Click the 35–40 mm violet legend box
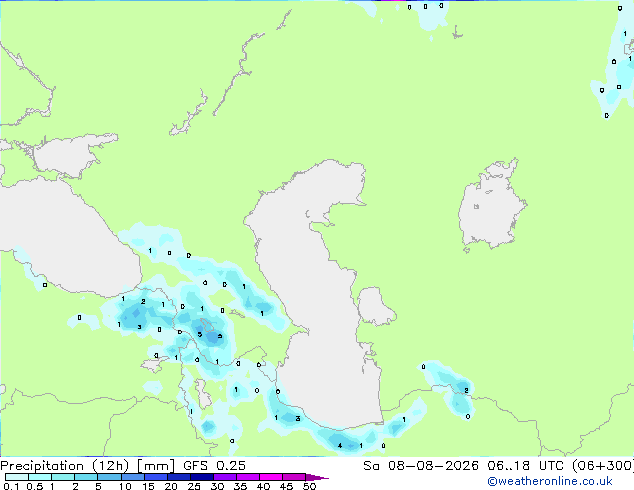The height and width of the screenshot is (490, 634). [x=248, y=477]
